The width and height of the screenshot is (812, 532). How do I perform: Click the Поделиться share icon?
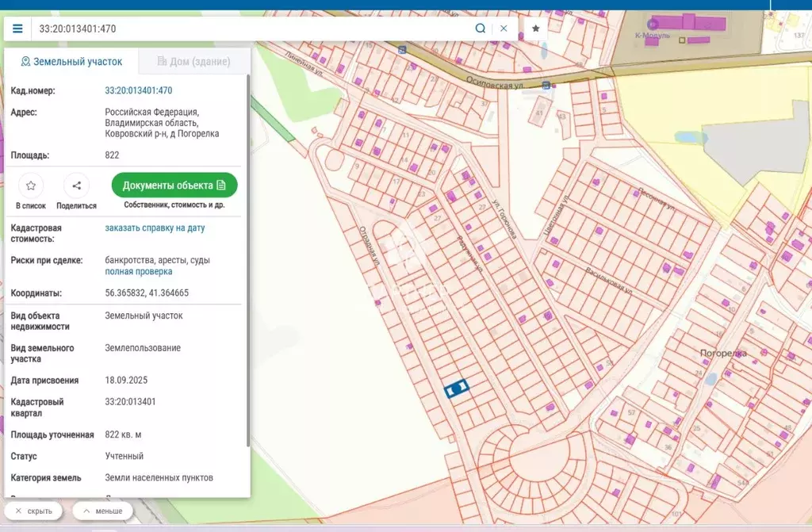[x=77, y=186]
